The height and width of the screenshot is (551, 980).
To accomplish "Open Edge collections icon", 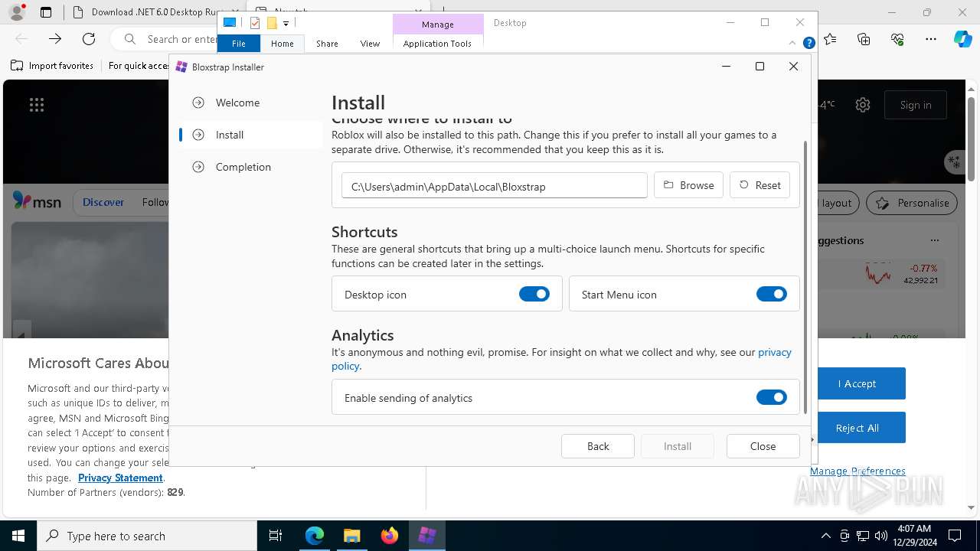I will (x=864, y=38).
